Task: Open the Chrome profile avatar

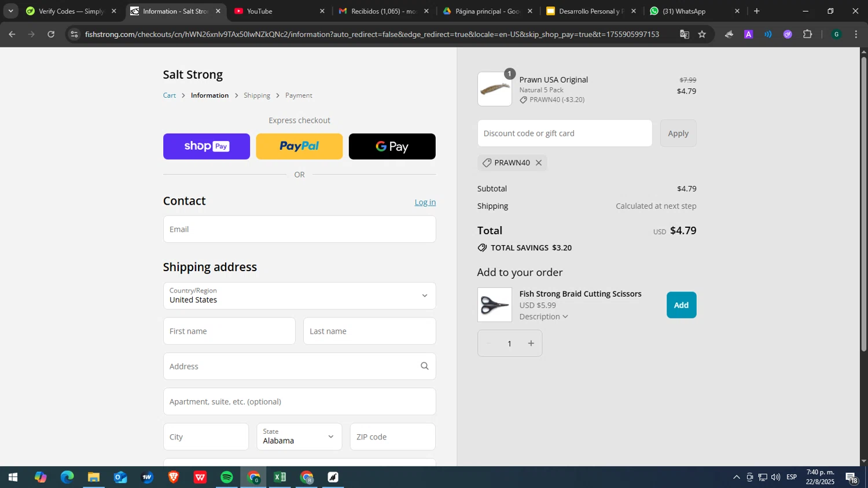Action: (836, 35)
